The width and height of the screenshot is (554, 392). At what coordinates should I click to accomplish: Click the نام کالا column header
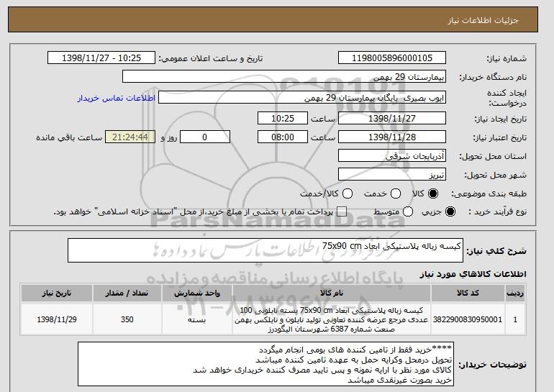coord(332,293)
